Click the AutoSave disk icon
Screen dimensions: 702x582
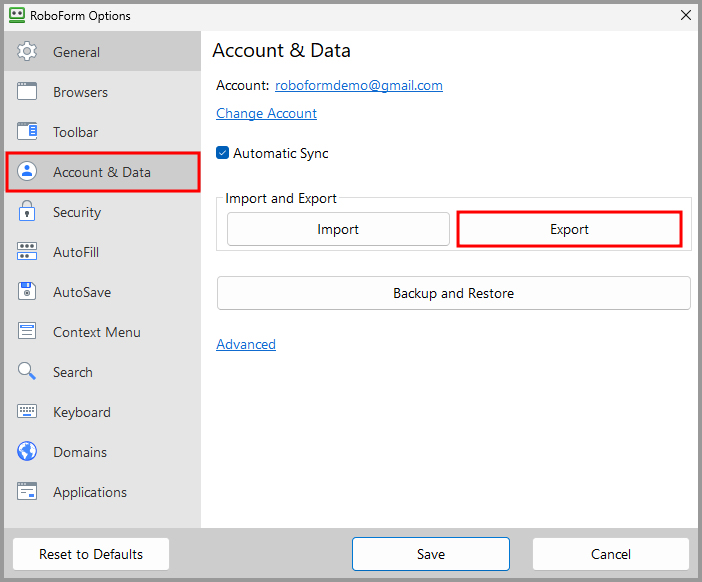27,292
